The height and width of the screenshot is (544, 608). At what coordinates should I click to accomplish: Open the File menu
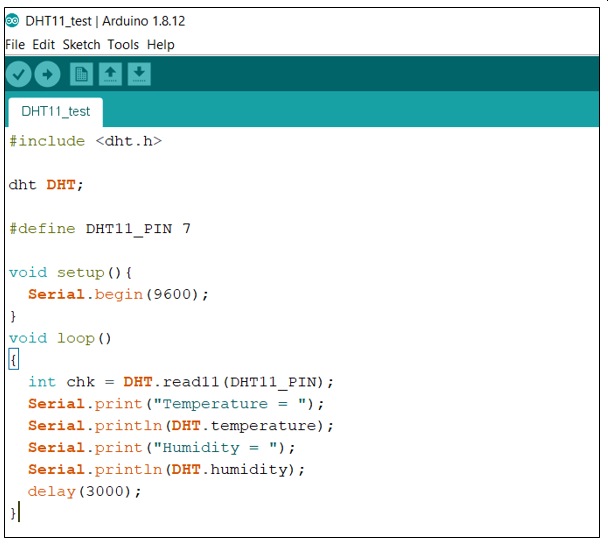(x=15, y=45)
